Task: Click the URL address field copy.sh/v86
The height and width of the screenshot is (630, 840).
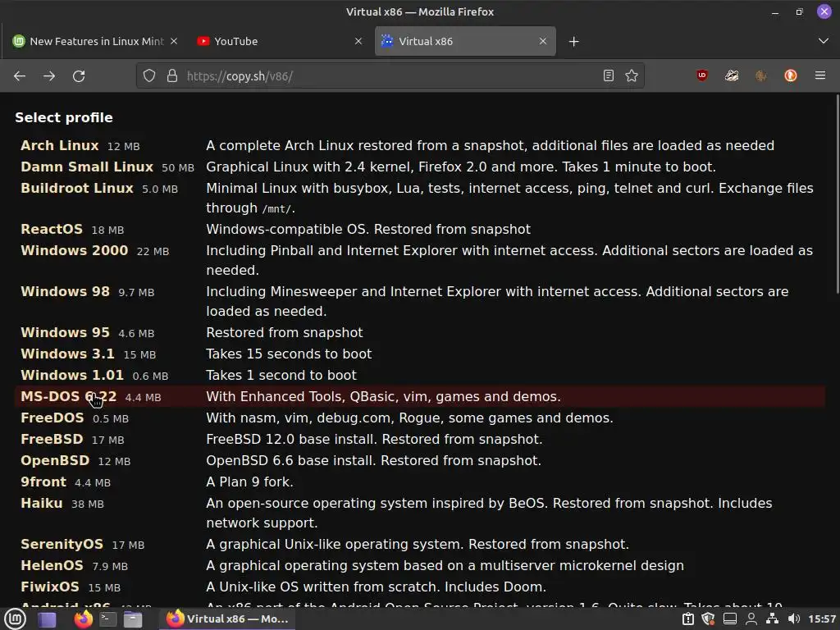Action: click(390, 76)
